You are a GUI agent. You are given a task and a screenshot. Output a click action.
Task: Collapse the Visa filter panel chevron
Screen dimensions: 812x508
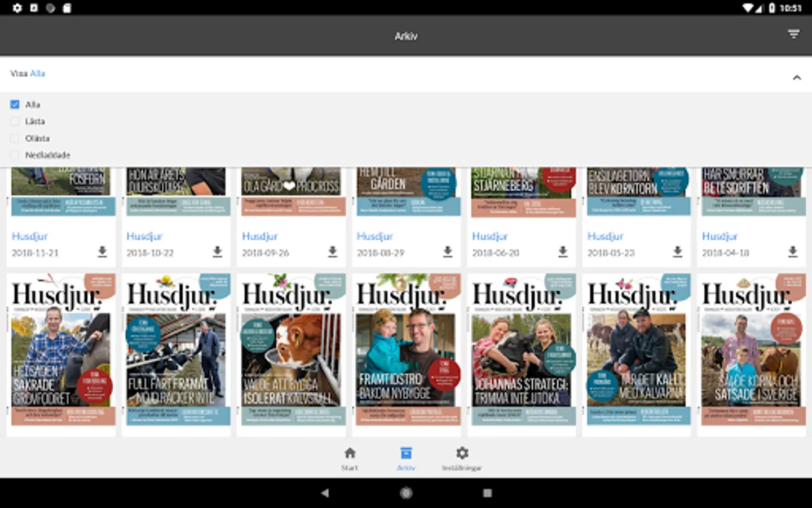(x=797, y=77)
